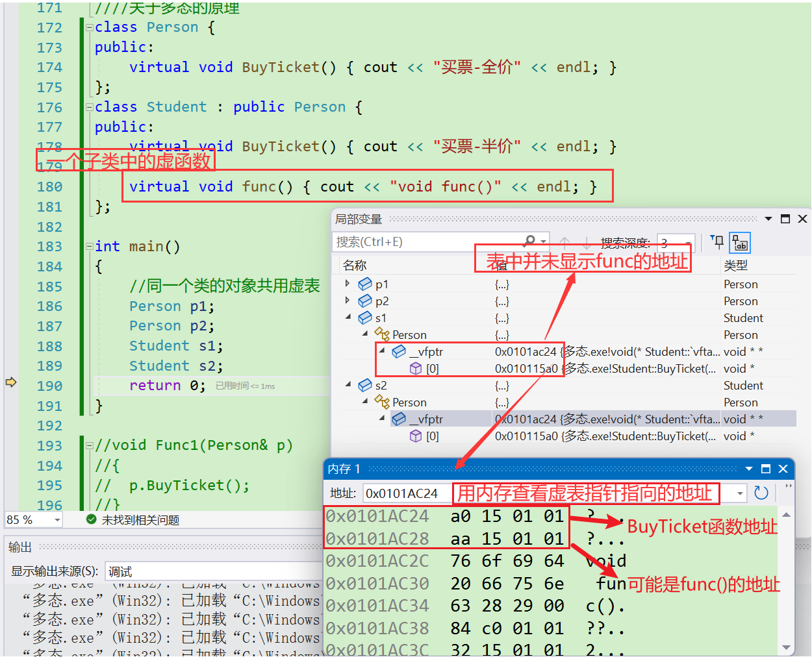The width and height of the screenshot is (812, 657).
Task: Maximize the Locals panel
Action: [785, 219]
